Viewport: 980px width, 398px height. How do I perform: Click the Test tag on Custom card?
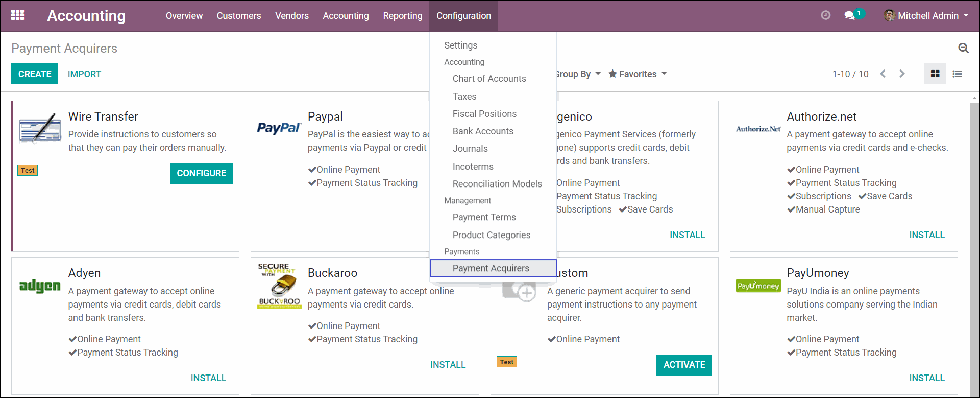[507, 362]
